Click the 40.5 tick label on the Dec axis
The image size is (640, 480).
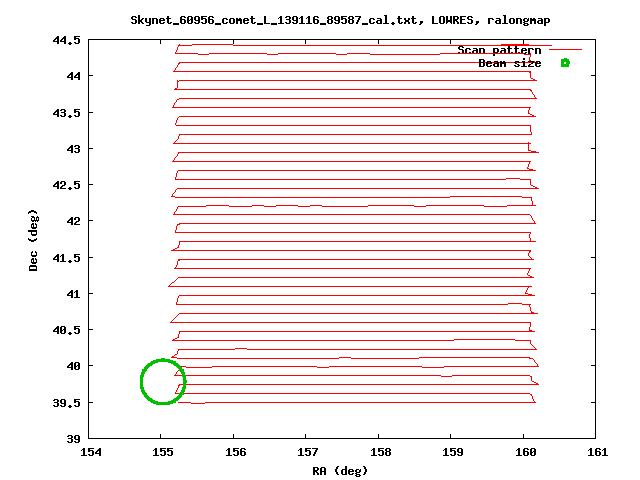(x=67, y=330)
